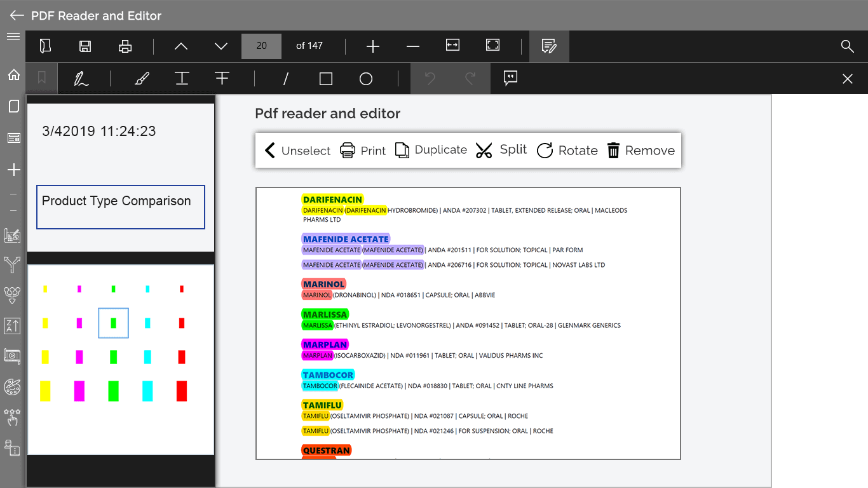The image size is (868, 488).
Task: Select the rectangle shape tool
Action: (x=326, y=79)
